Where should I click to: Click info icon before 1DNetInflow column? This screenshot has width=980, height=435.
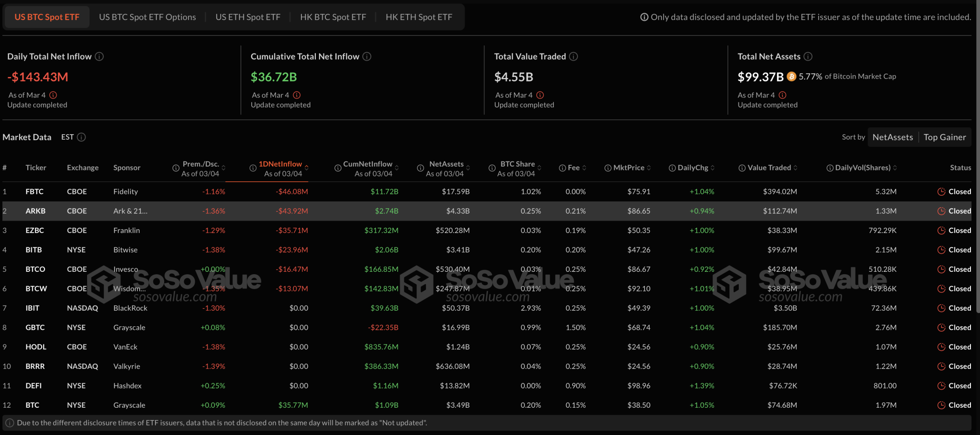coord(253,168)
